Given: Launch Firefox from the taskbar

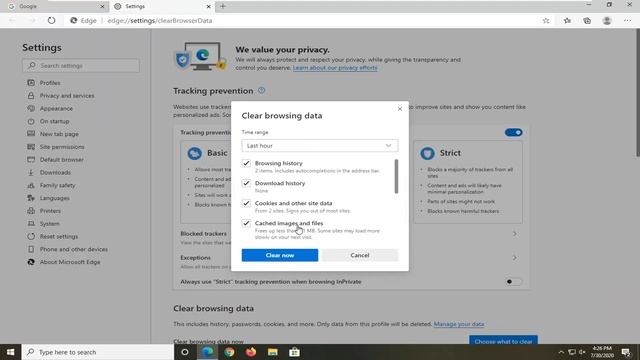Looking at the screenshot, I should [x=251, y=352].
